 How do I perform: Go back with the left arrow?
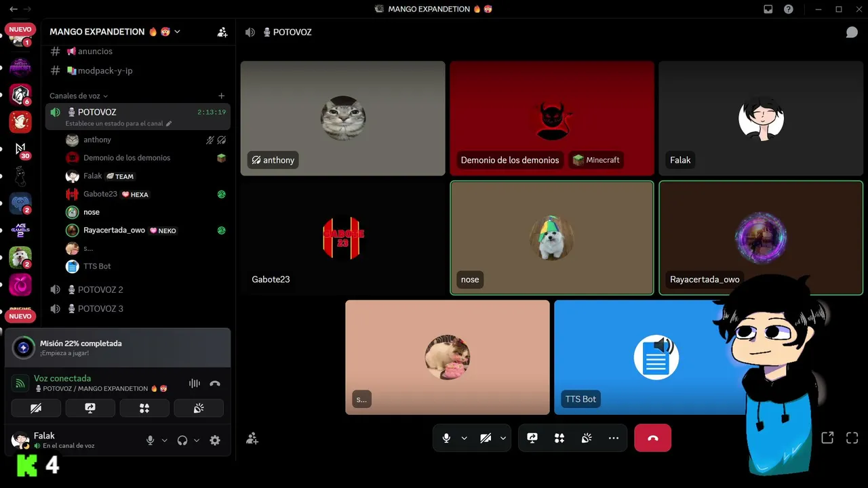[14, 9]
